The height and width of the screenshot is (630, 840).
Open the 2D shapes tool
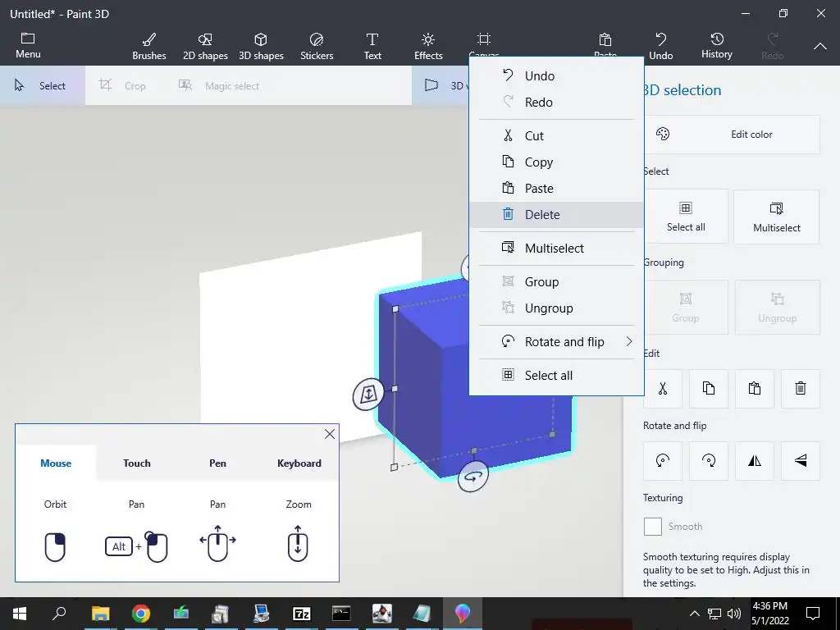click(205, 46)
